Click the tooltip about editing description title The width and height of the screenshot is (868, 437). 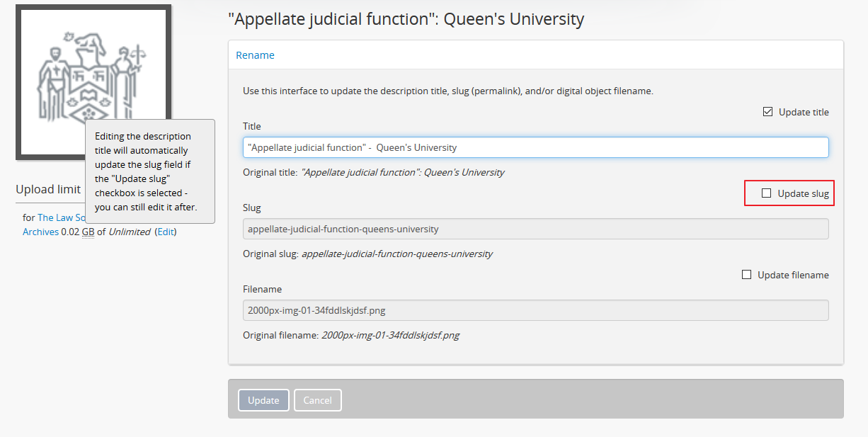pos(149,171)
